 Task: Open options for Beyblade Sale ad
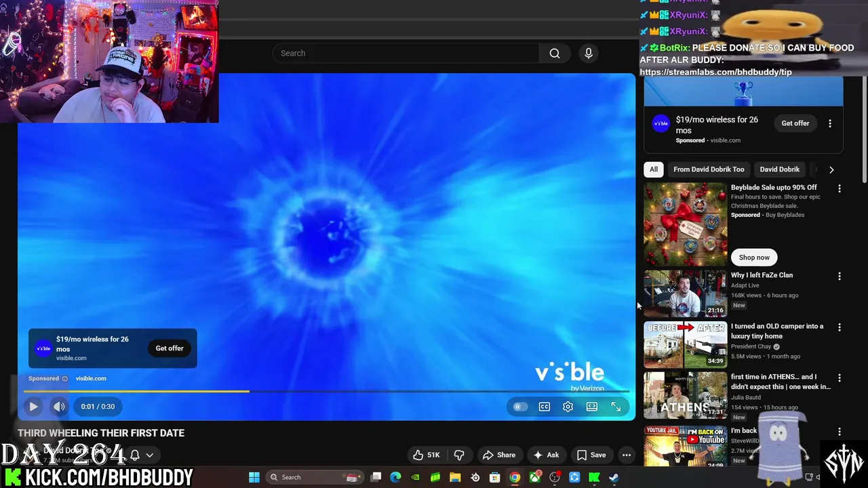[840, 188]
